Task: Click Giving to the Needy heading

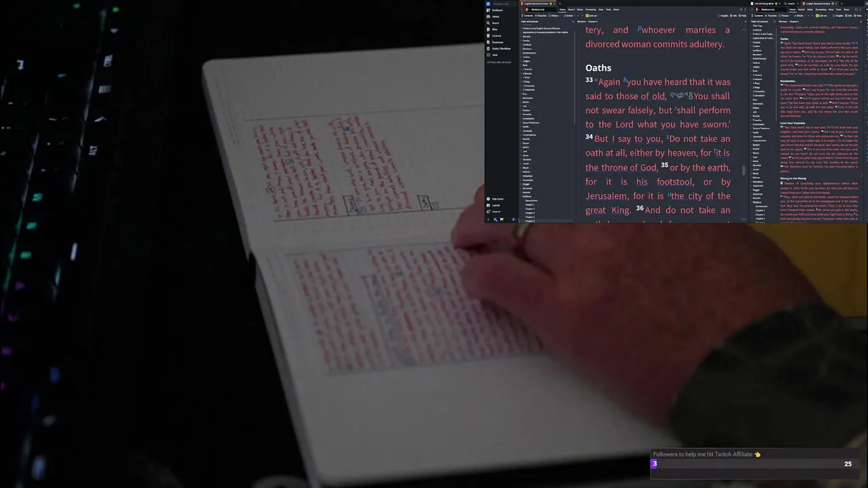Action: tap(793, 178)
